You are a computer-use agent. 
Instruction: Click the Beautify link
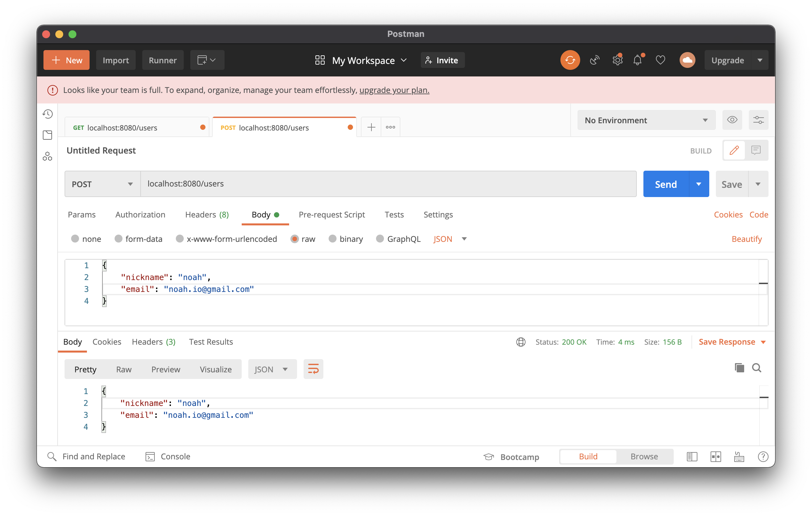[746, 239]
